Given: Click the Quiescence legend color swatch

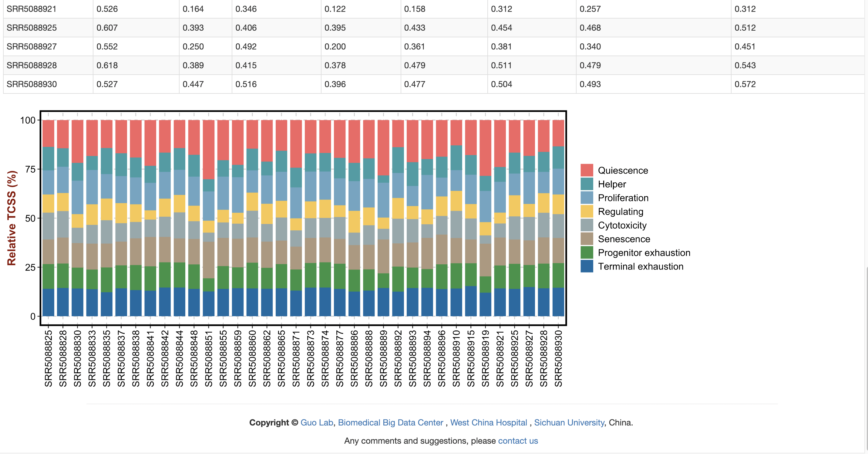Looking at the screenshot, I should tap(587, 170).
